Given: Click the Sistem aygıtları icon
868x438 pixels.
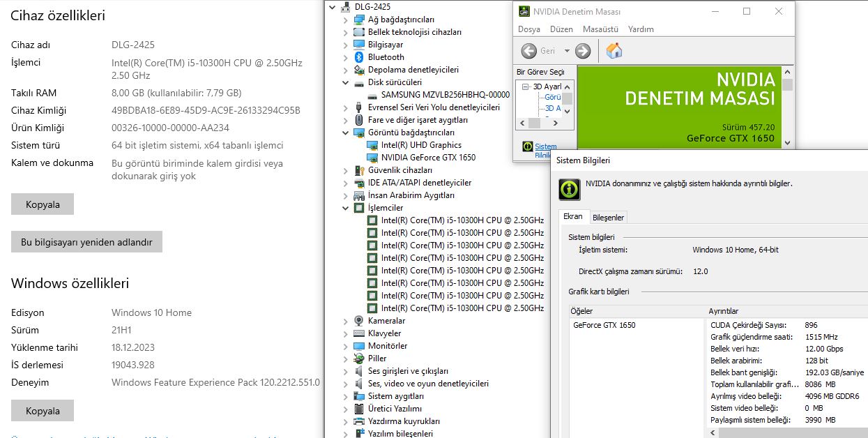Looking at the screenshot, I should [359, 396].
